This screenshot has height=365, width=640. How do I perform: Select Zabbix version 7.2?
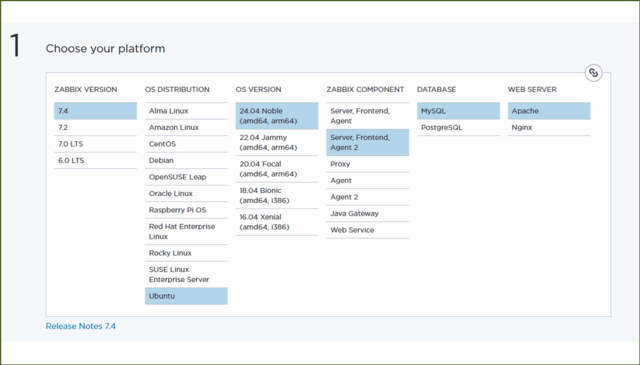tap(96, 127)
